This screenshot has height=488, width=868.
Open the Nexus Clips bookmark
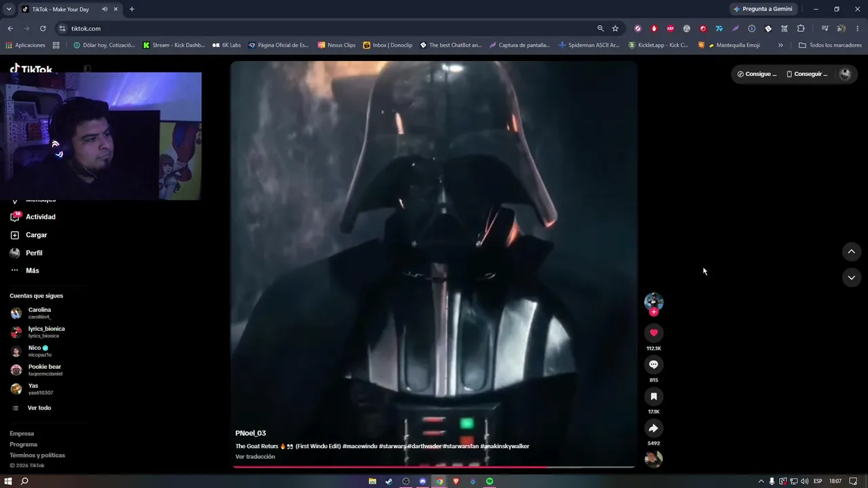click(x=336, y=45)
